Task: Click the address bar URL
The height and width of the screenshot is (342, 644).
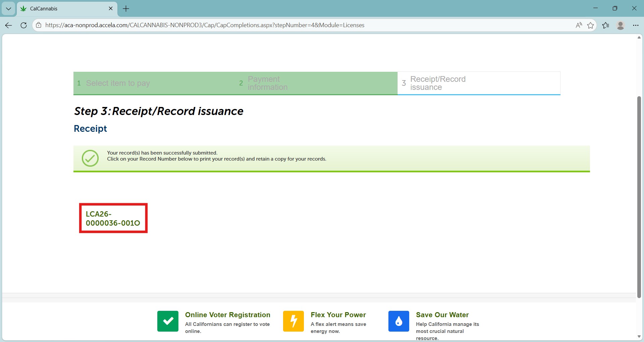Action: coord(205,25)
